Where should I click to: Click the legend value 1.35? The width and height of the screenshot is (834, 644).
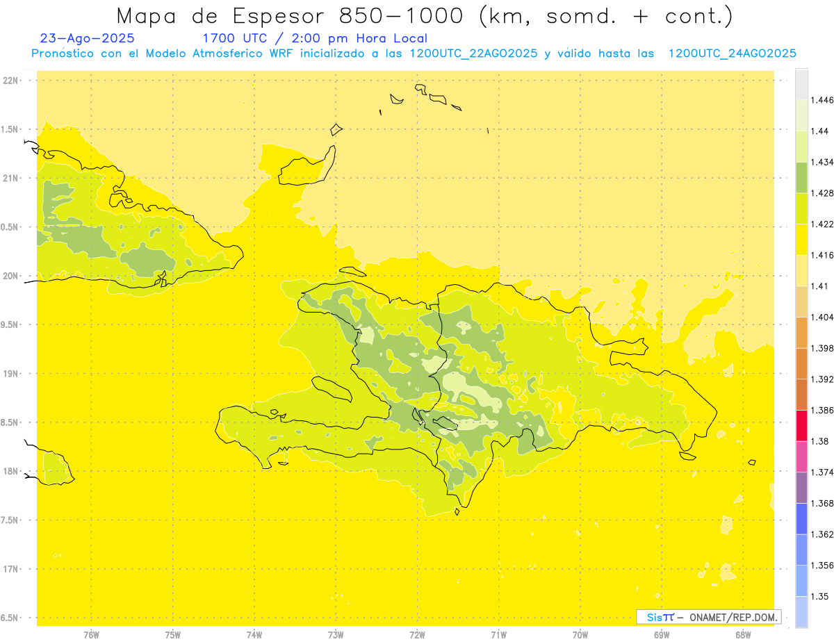(x=819, y=596)
